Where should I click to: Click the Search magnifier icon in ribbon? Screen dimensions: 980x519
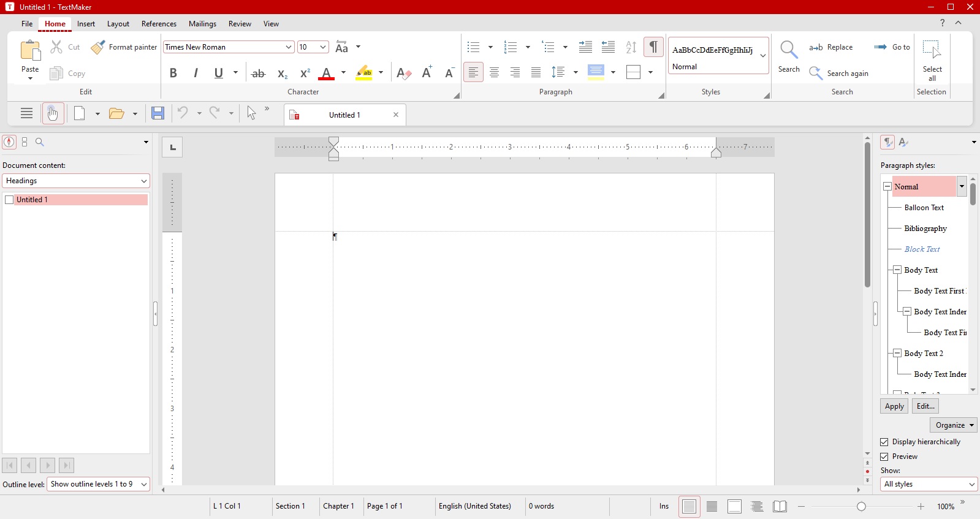[x=789, y=50]
